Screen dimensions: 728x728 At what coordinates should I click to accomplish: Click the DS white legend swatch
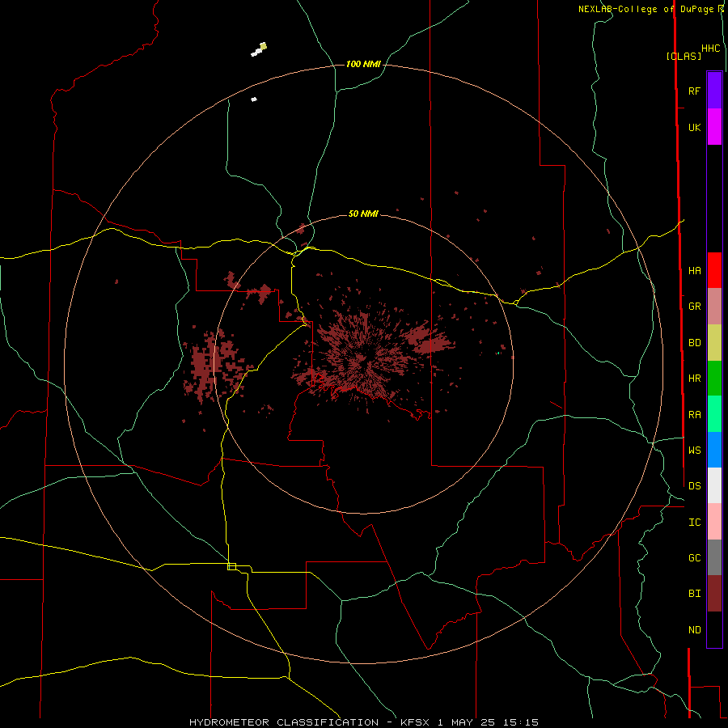[x=714, y=485]
